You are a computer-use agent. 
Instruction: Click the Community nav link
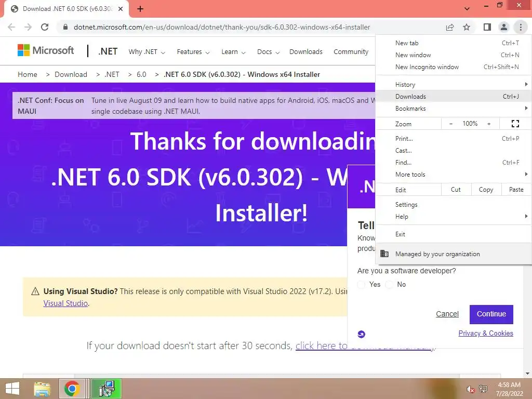351,52
